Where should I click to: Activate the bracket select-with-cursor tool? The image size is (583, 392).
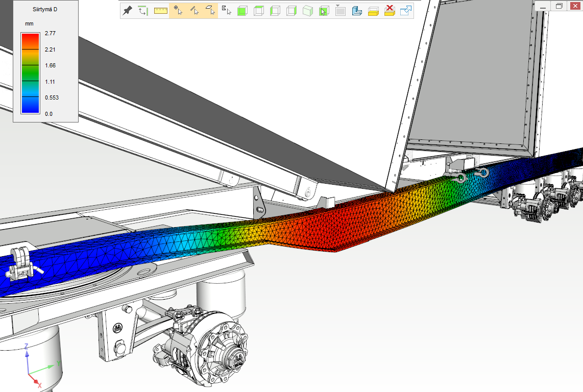(227, 10)
